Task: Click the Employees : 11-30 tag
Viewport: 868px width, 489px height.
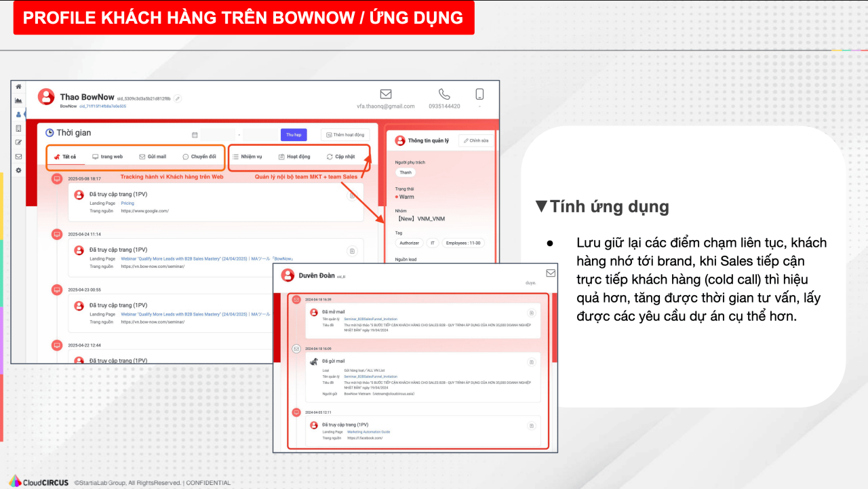Action: pyautogui.click(x=463, y=243)
